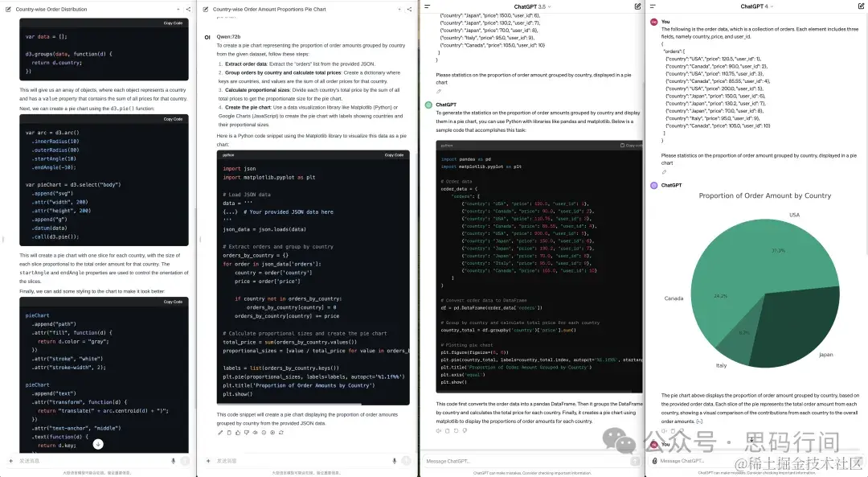This screenshot has width=868, height=477.
Task: Click copy icon under Qwen response
Action: (229, 433)
